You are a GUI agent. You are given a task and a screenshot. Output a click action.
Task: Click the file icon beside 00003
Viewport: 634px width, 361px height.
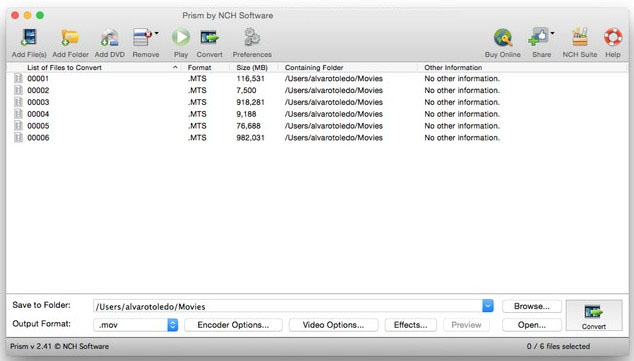tap(18, 102)
